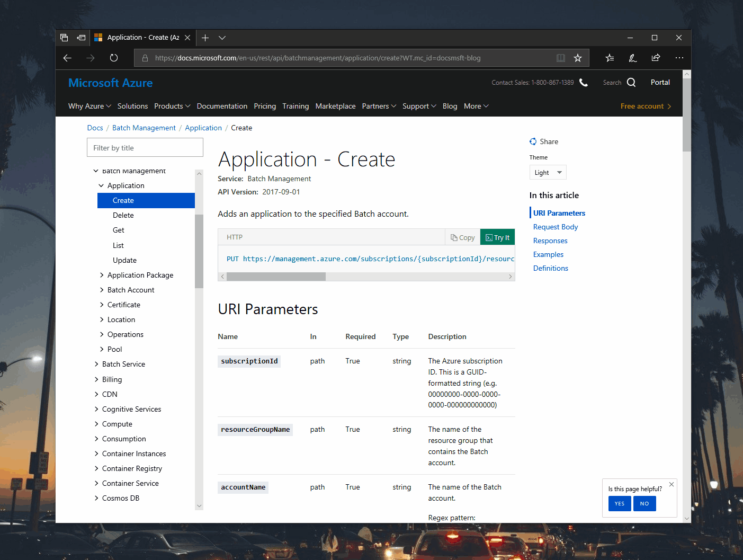This screenshot has height=560, width=743.
Task: Expand the More menu
Action: pyautogui.click(x=476, y=106)
